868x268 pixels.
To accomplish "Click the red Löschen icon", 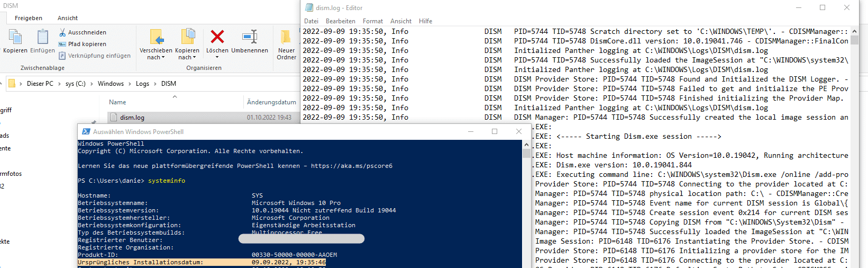I will (217, 37).
